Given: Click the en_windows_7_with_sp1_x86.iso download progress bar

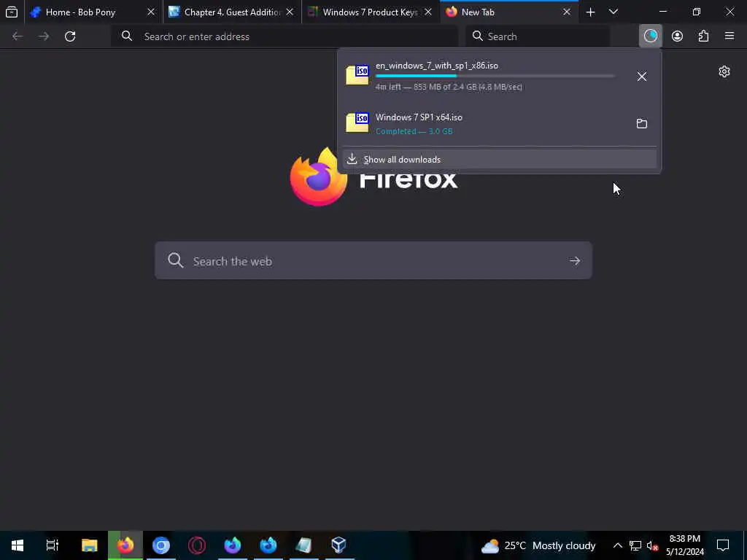Looking at the screenshot, I should [495, 76].
